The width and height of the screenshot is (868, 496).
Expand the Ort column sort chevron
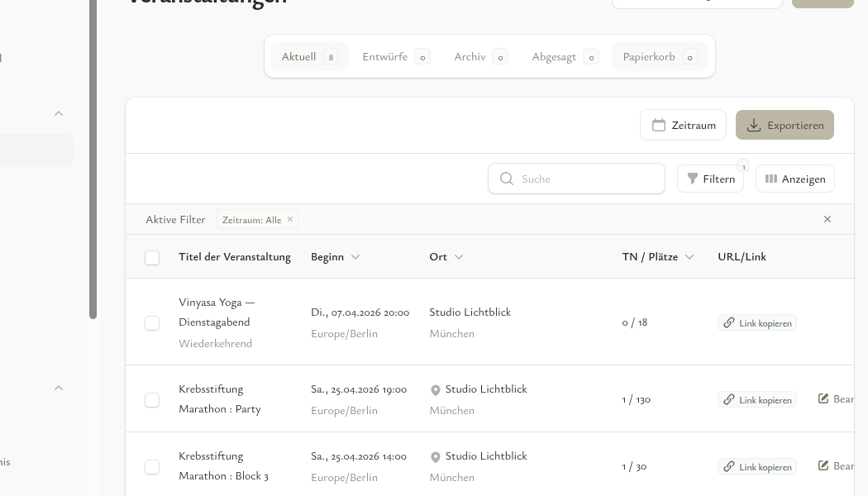click(459, 256)
